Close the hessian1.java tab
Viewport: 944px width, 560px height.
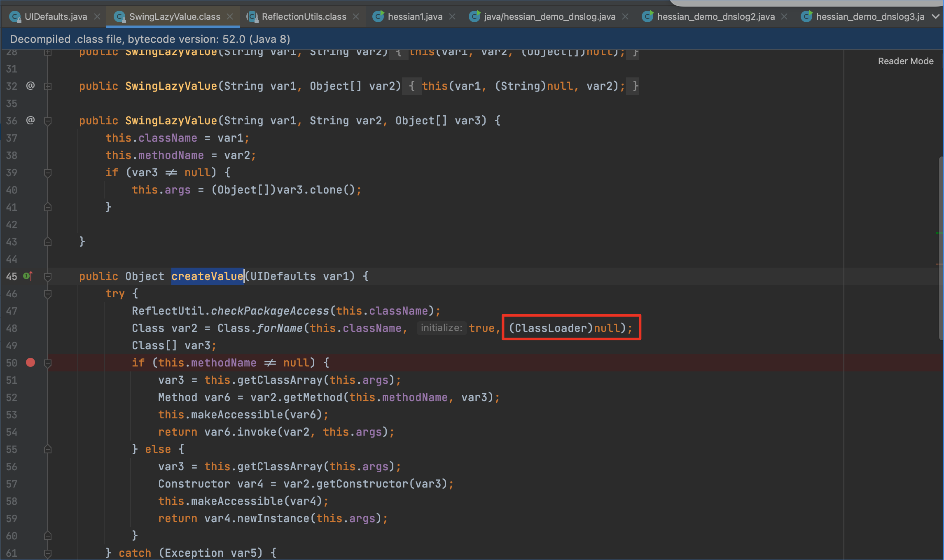tap(452, 16)
